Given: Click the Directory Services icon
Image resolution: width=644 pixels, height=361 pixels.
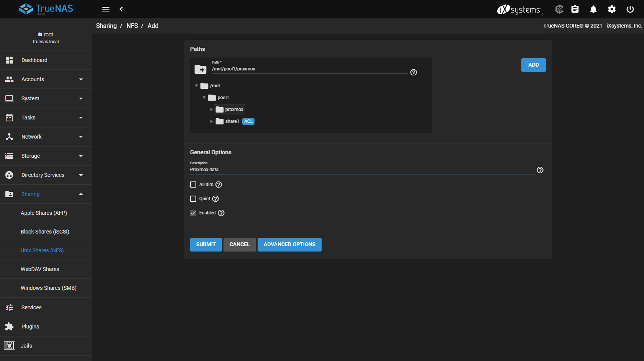Looking at the screenshot, I should coord(9,175).
